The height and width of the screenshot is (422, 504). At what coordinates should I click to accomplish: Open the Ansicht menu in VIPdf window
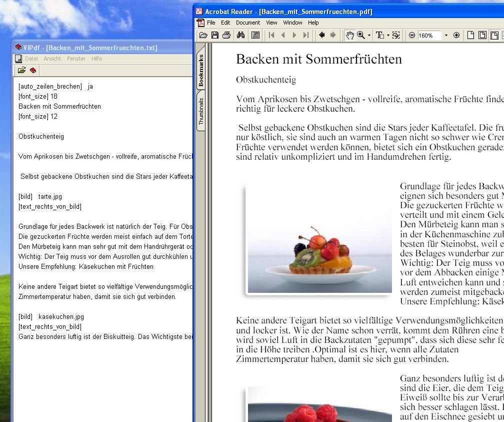coord(52,59)
